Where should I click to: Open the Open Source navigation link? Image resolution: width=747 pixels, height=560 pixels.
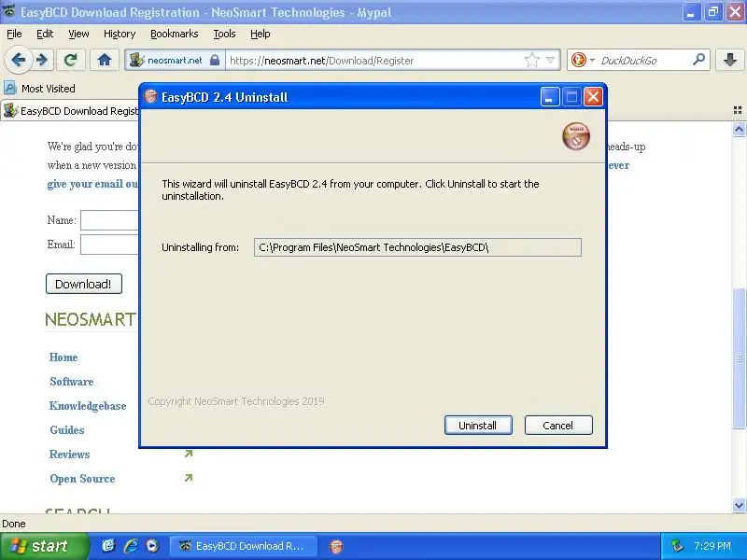(82, 479)
